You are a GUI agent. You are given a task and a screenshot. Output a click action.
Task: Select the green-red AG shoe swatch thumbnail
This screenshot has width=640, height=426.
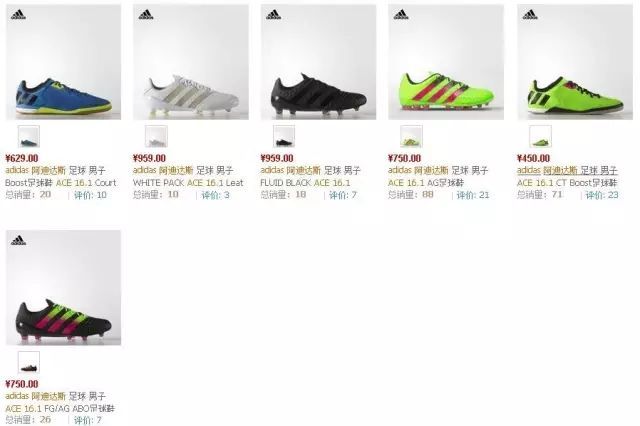pos(411,136)
